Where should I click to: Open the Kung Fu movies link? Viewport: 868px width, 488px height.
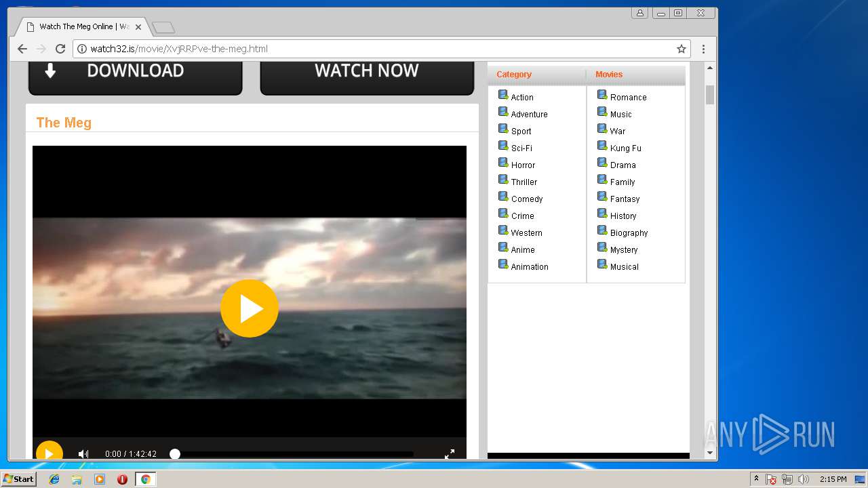625,148
